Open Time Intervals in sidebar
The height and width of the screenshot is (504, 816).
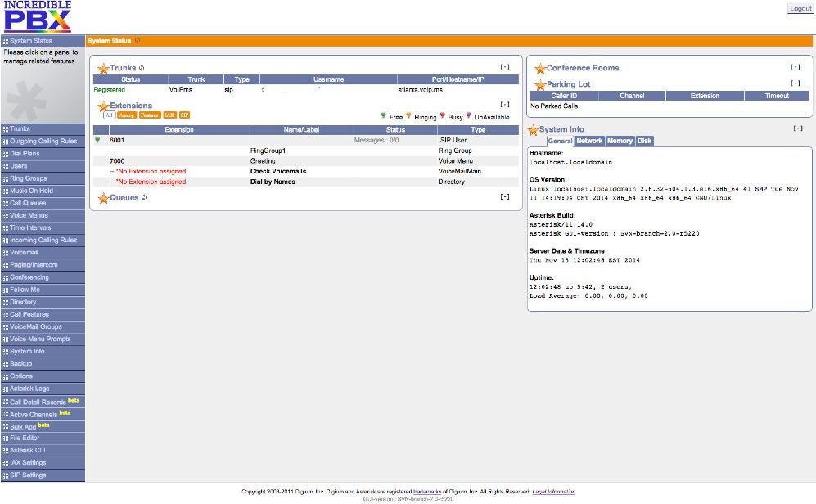click(43, 227)
